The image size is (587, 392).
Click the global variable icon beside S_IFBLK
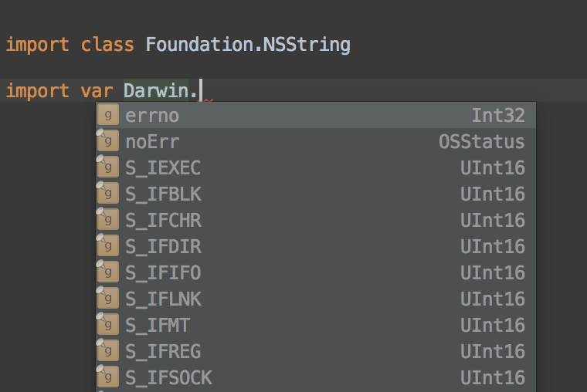click(108, 194)
